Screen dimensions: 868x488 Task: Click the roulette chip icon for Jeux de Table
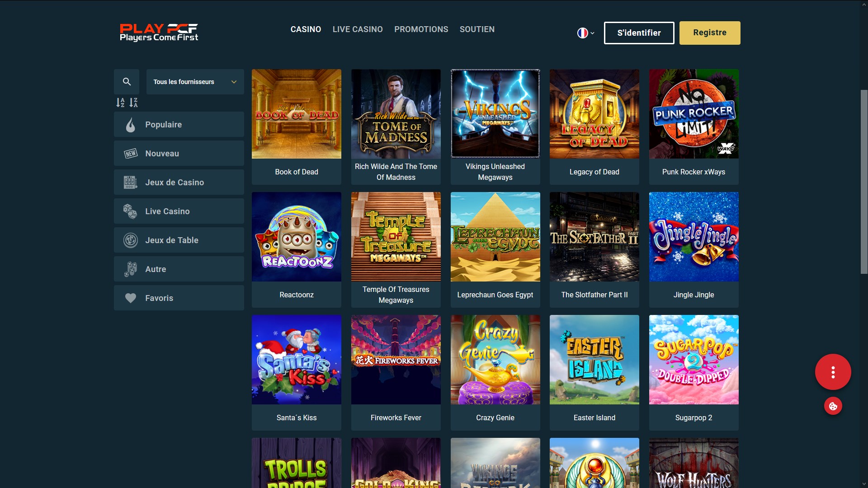coord(131,240)
